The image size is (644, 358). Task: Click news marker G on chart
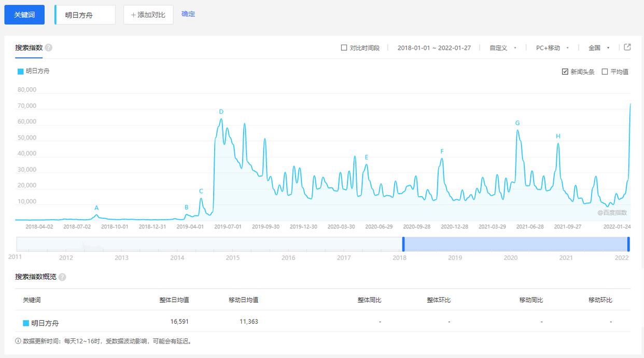click(517, 123)
